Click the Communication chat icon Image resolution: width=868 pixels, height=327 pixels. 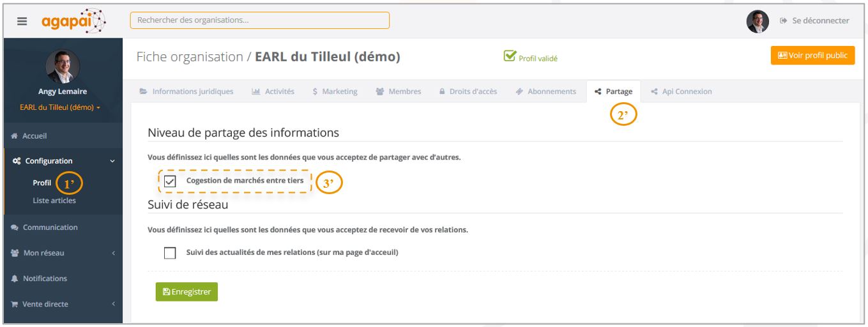click(15, 227)
